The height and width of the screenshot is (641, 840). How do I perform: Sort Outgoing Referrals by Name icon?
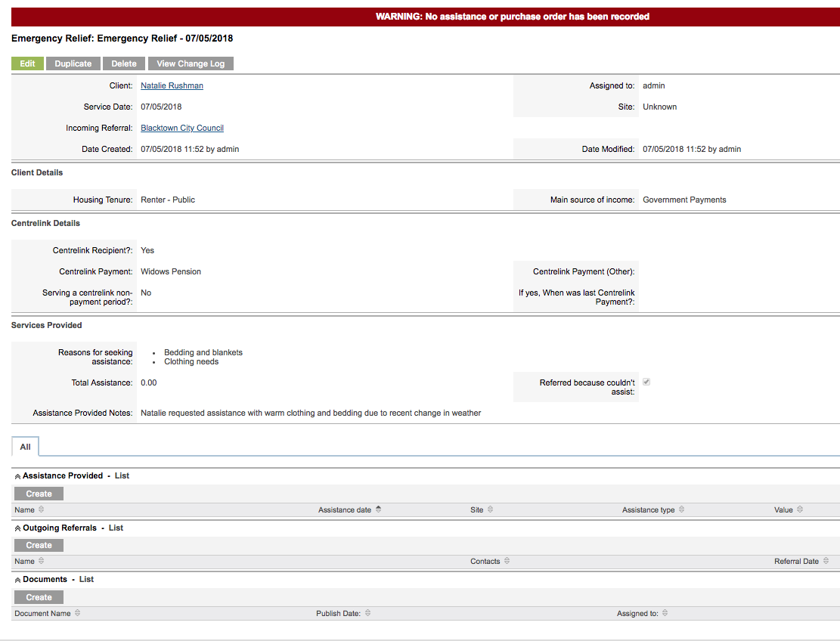click(42, 561)
